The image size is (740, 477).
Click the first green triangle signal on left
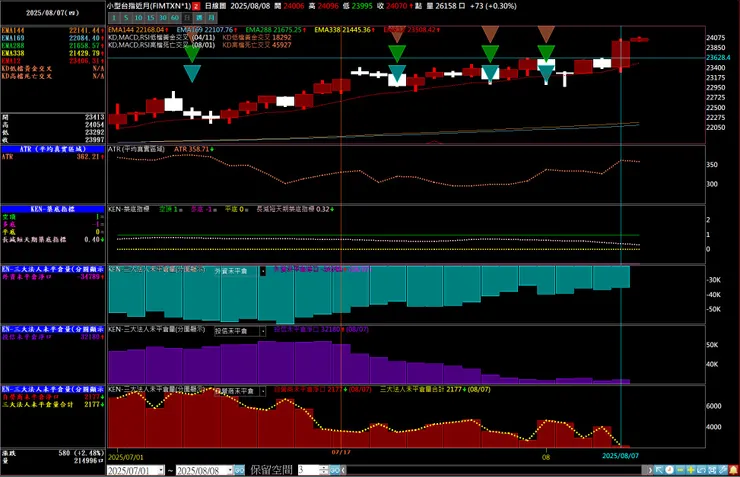click(192, 54)
